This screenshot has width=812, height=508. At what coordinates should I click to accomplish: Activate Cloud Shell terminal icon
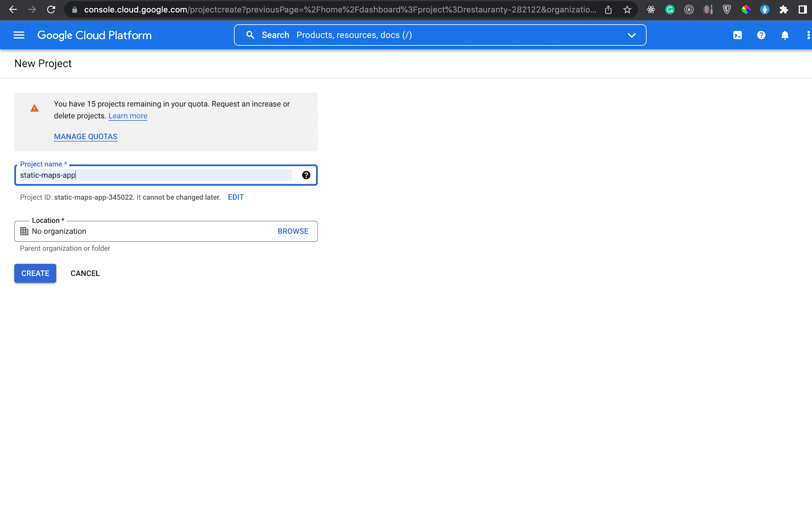[x=737, y=35]
